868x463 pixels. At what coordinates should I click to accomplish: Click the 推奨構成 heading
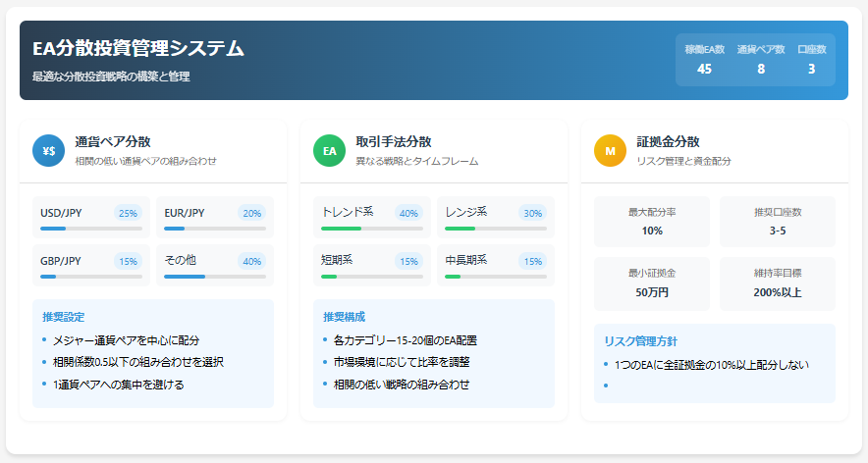coord(345,317)
